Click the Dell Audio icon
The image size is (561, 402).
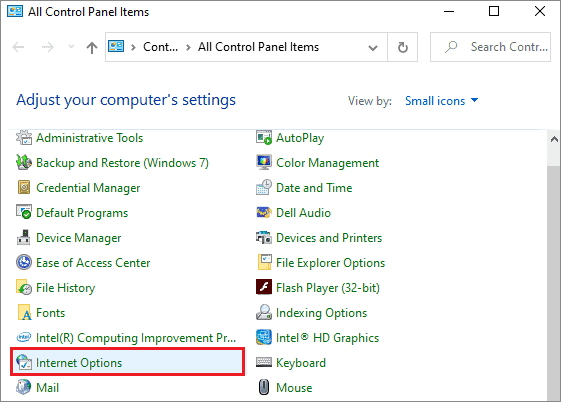264,212
